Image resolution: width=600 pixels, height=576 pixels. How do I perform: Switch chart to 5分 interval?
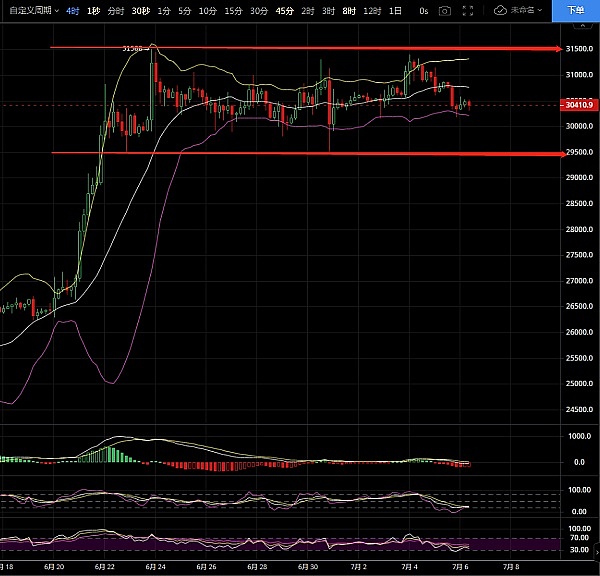[x=184, y=10]
